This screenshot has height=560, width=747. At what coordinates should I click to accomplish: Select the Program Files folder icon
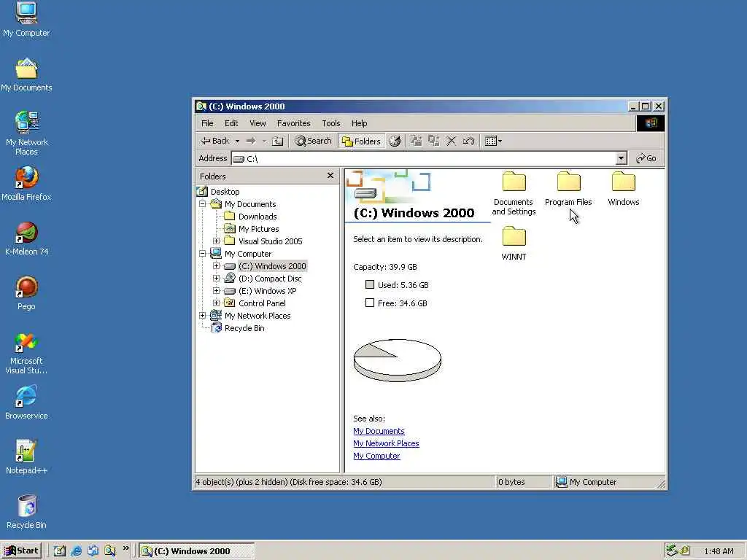(568, 189)
